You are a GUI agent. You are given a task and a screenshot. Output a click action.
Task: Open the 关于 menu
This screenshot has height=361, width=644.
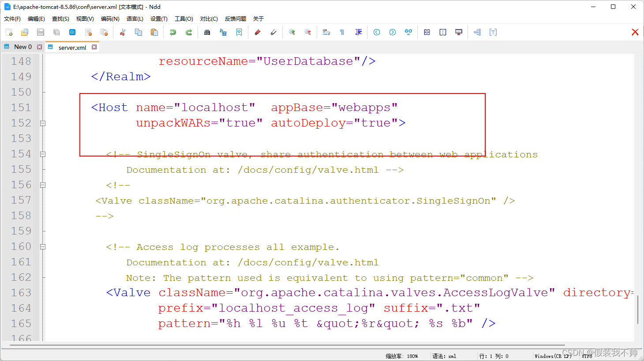point(258,19)
